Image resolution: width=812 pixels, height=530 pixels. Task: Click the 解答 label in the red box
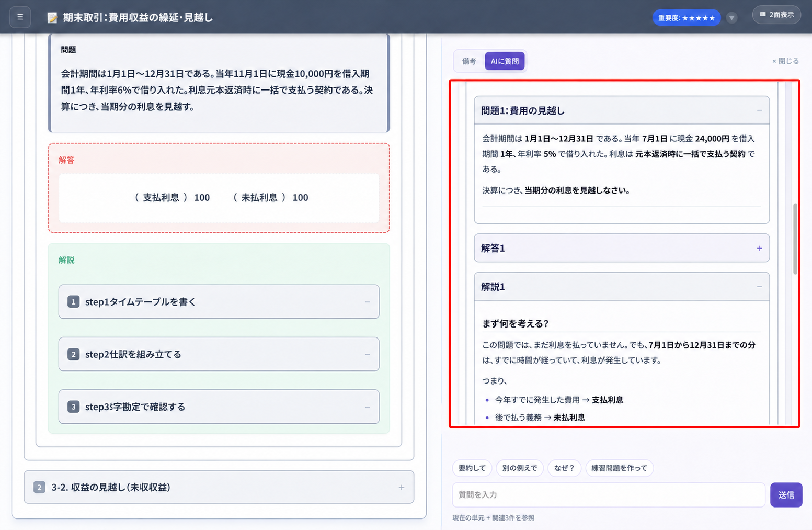pyautogui.click(x=66, y=160)
